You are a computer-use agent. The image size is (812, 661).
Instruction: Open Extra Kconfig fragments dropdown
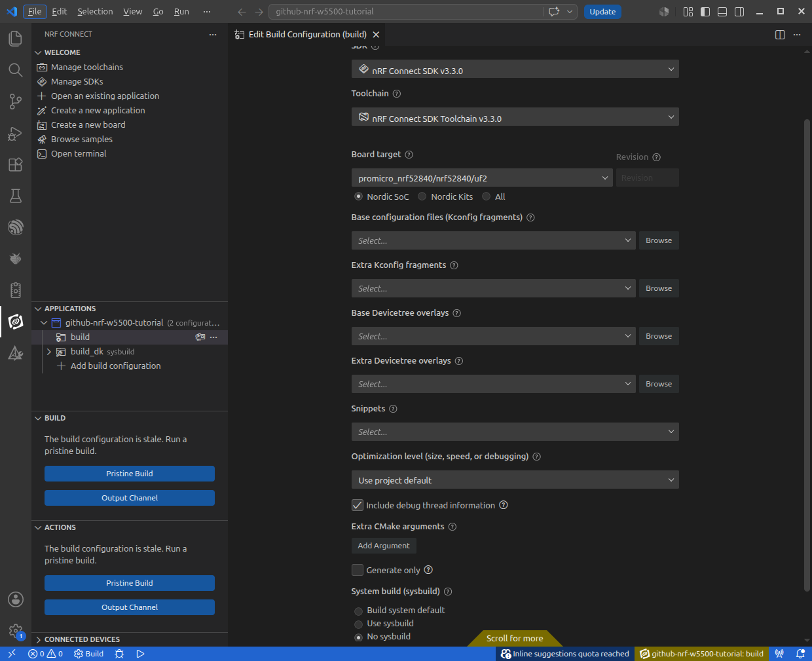click(494, 288)
